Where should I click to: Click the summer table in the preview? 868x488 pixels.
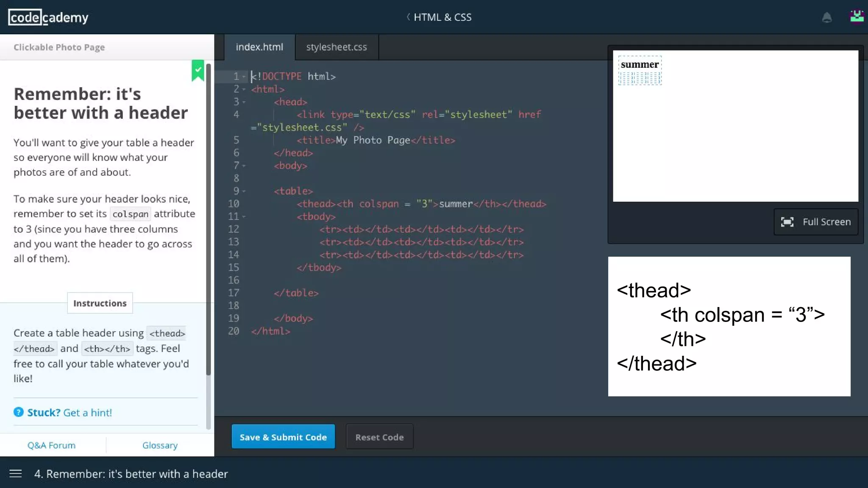[x=640, y=70]
